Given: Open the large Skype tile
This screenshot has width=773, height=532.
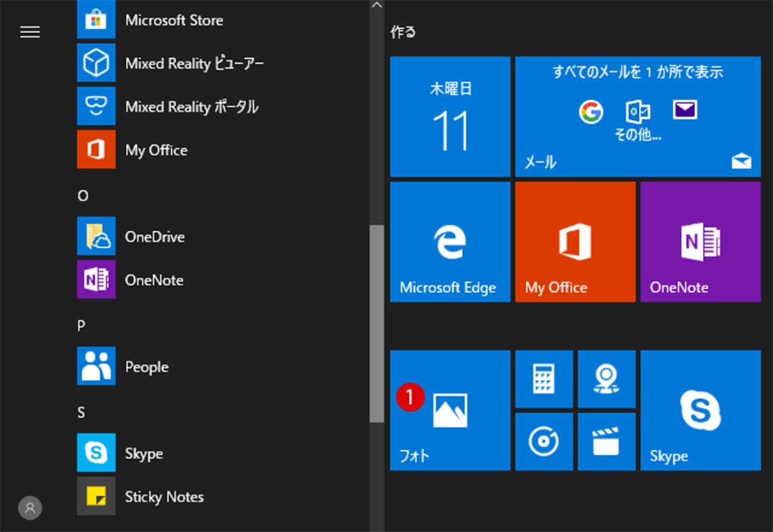Looking at the screenshot, I should click(x=701, y=411).
